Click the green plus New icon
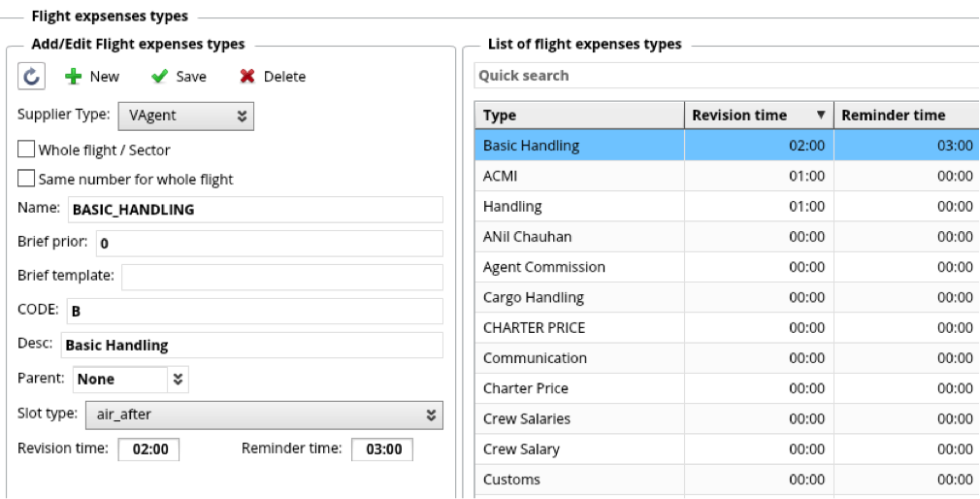 tap(73, 77)
